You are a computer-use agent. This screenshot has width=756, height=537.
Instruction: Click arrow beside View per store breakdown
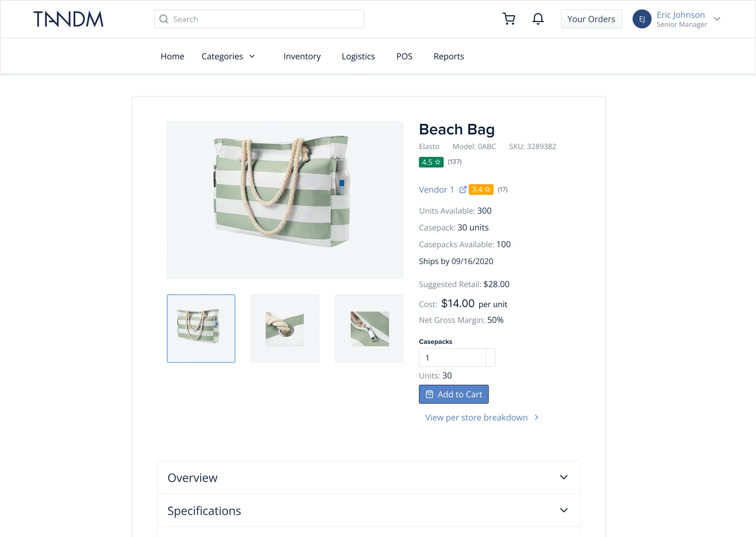(x=536, y=417)
